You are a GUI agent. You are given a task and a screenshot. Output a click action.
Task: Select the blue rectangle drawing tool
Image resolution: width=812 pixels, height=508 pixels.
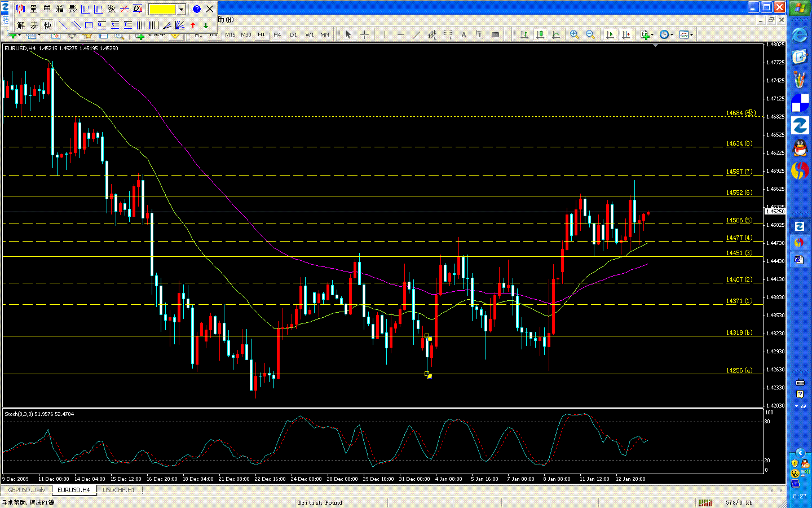[89, 25]
